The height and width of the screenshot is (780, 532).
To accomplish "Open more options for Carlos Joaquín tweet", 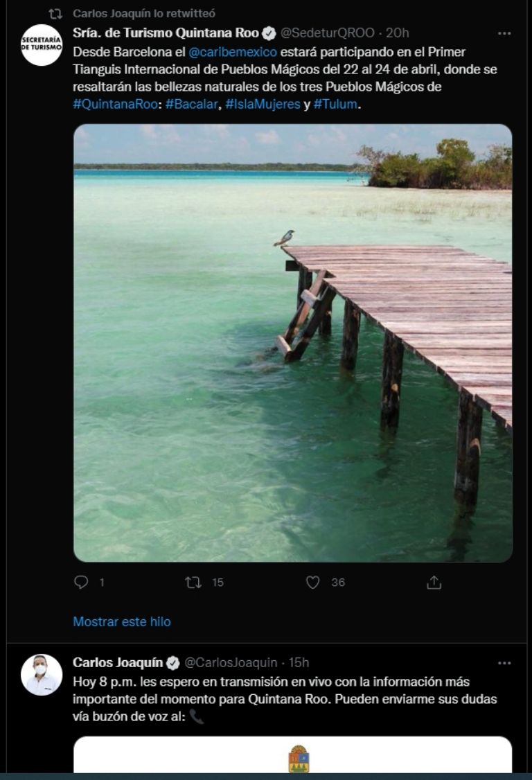I will coord(504,663).
